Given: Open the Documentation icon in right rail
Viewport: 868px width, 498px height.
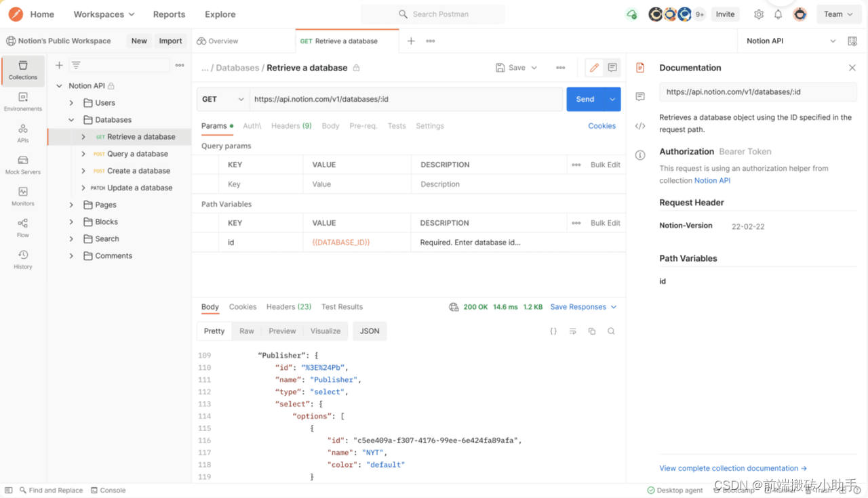Looking at the screenshot, I should pyautogui.click(x=640, y=68).
